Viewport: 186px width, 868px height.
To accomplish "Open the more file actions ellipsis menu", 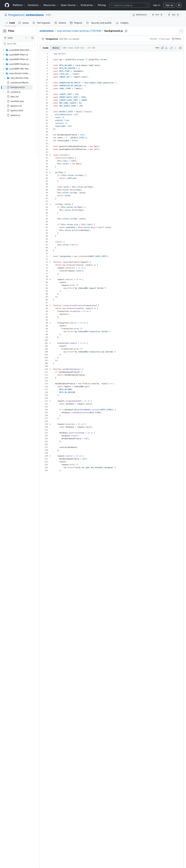I will 181,31.
